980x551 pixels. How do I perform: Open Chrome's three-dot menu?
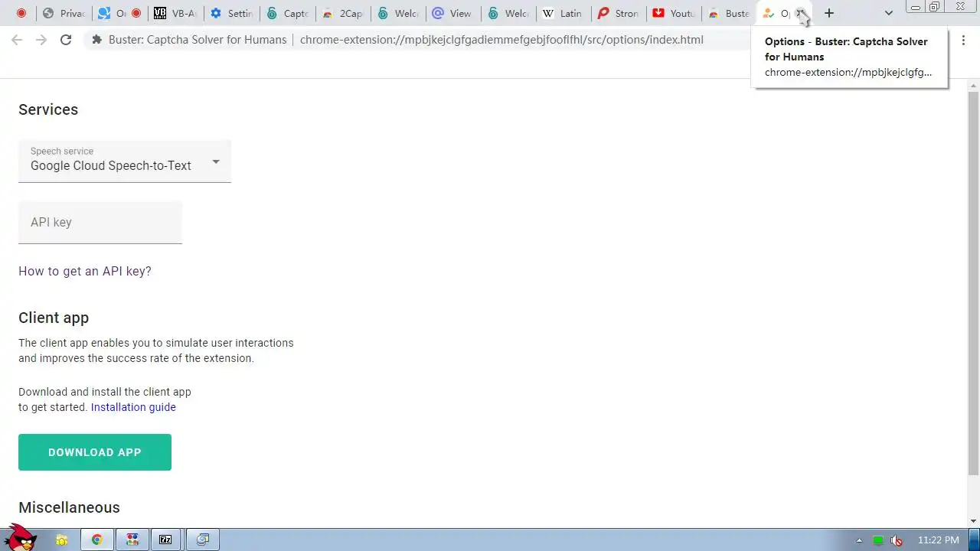(963, 40)
